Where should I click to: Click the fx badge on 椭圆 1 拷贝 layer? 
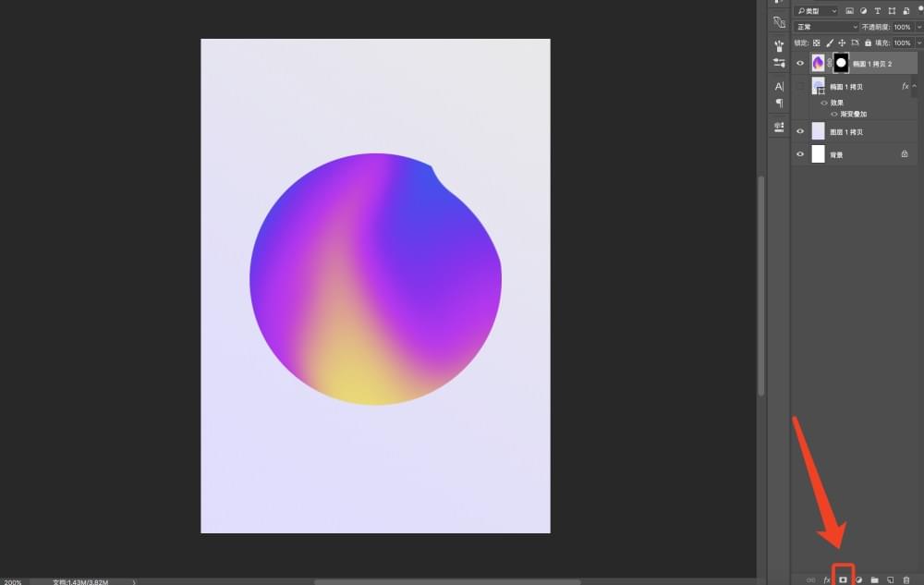904,86
